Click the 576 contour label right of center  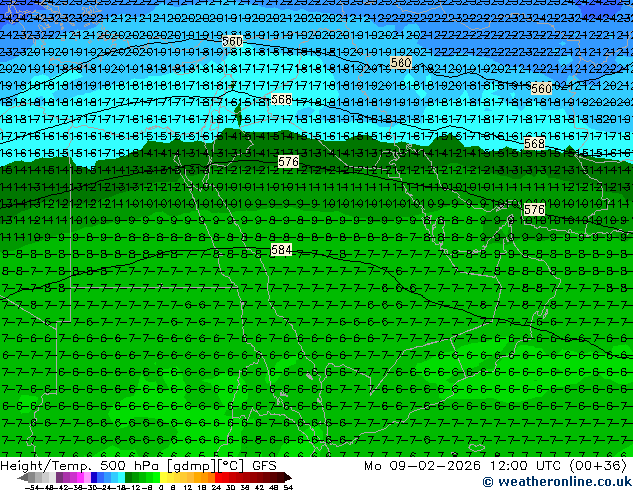coord(534,209)
